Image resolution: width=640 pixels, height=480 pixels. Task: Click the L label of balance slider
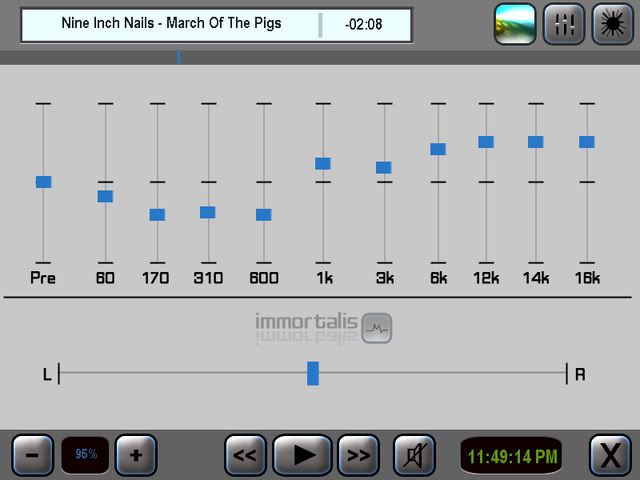[47, 374]
